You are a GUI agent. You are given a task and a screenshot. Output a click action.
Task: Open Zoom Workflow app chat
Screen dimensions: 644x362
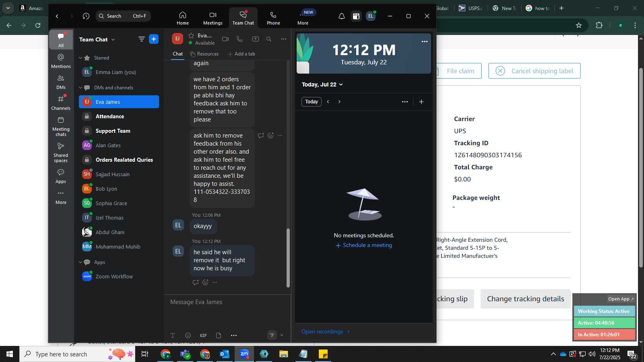pos(119,276)
